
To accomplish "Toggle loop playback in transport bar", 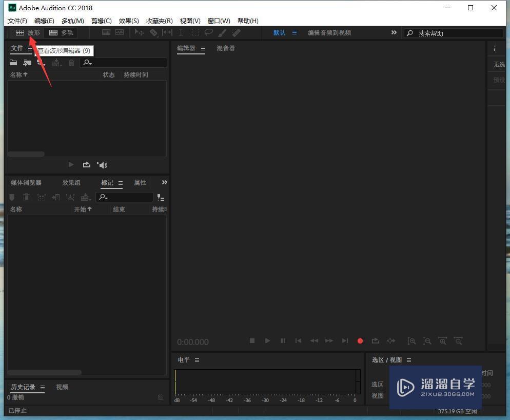I will tap(376, 341).
